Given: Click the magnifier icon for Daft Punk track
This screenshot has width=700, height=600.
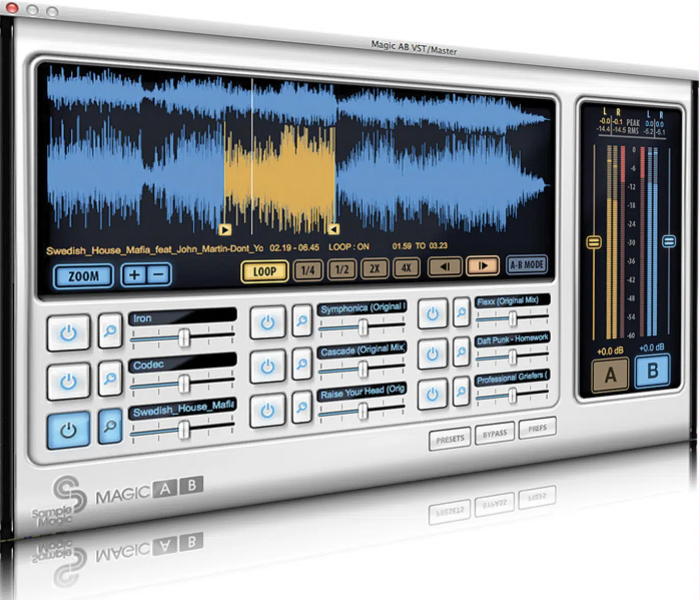Looking at the screenshot, I should pyautogui.click(x=461, y=351).
